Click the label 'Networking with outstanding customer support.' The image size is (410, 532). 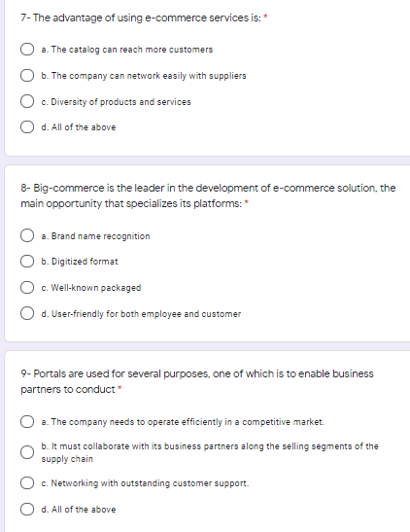[x=145, y=483]
